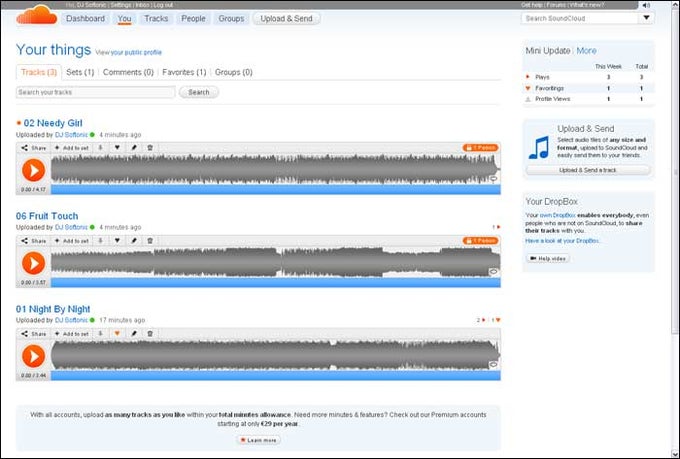Edit the 06 Fruit Touch track
The width and height of the screenshot is (680, 459).
pyautogui.click(x=134, y=240)
